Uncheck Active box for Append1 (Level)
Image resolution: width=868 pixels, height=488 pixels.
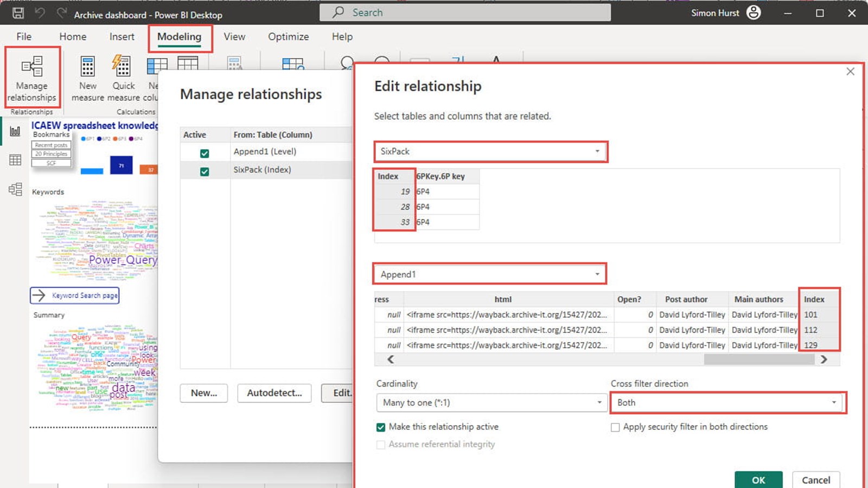[205, 153]
